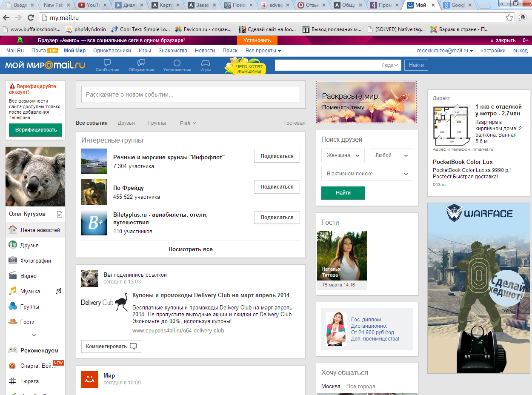Click the browser reload button

point(31,18)
